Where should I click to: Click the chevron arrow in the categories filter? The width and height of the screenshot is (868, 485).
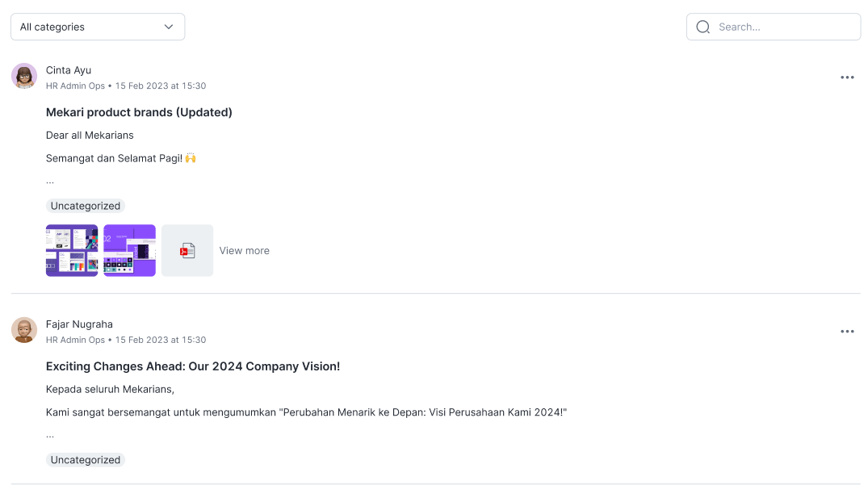pos(169,27)
